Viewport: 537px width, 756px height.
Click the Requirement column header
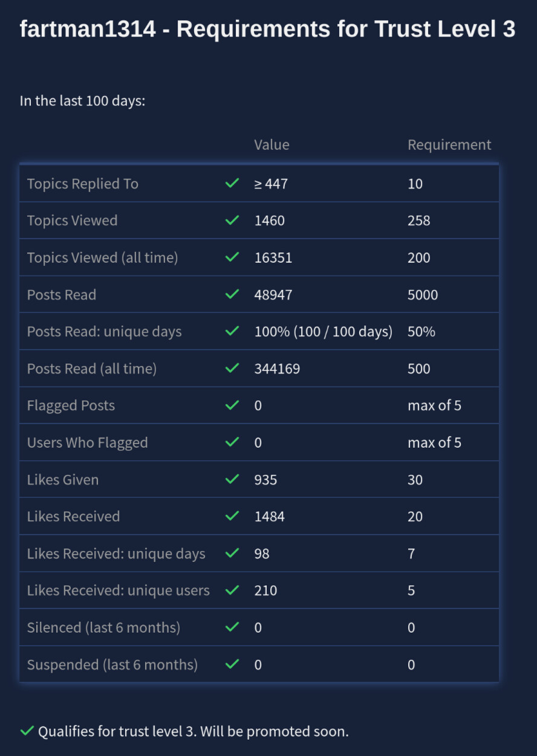coord(449,145)
